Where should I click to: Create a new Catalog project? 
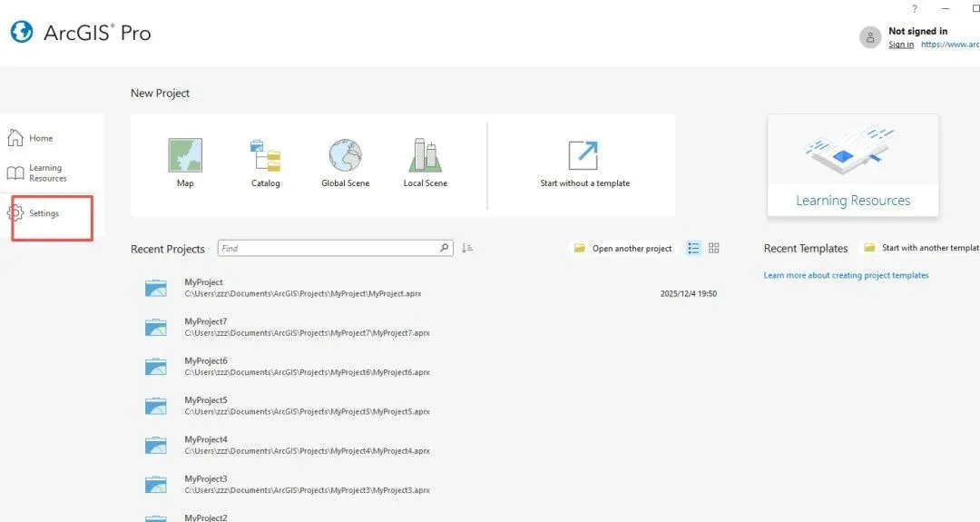coord(266,163)
